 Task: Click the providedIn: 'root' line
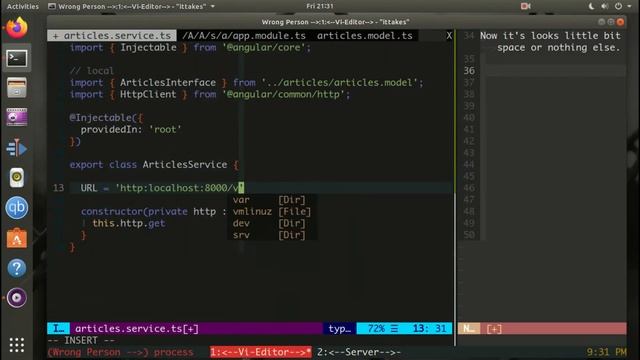coord(131,129)
